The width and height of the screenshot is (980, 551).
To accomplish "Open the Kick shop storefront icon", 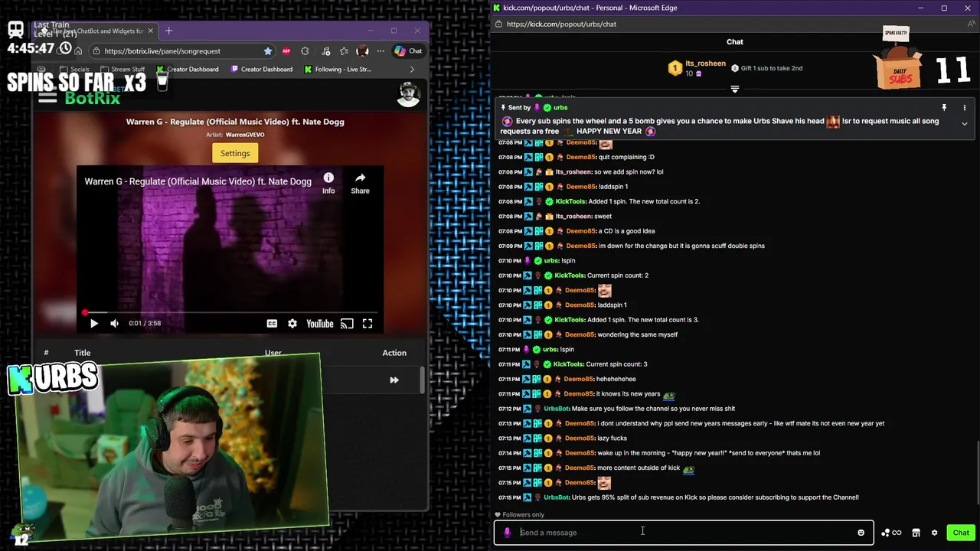I will (x=916, y=533).
